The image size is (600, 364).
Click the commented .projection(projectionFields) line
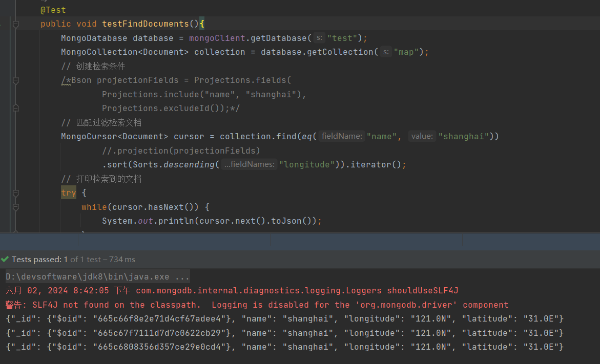point(181,151)
